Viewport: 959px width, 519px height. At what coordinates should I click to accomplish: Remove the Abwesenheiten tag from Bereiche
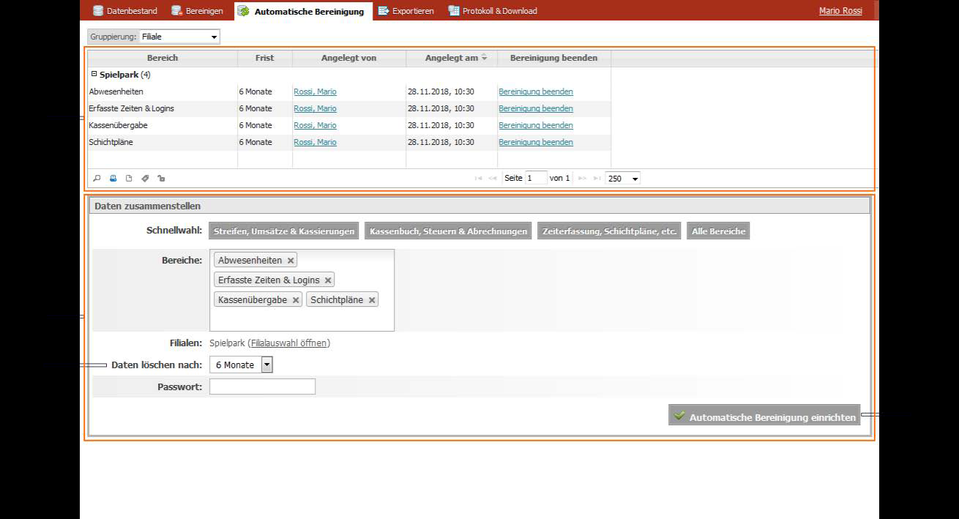coord(291,260)
